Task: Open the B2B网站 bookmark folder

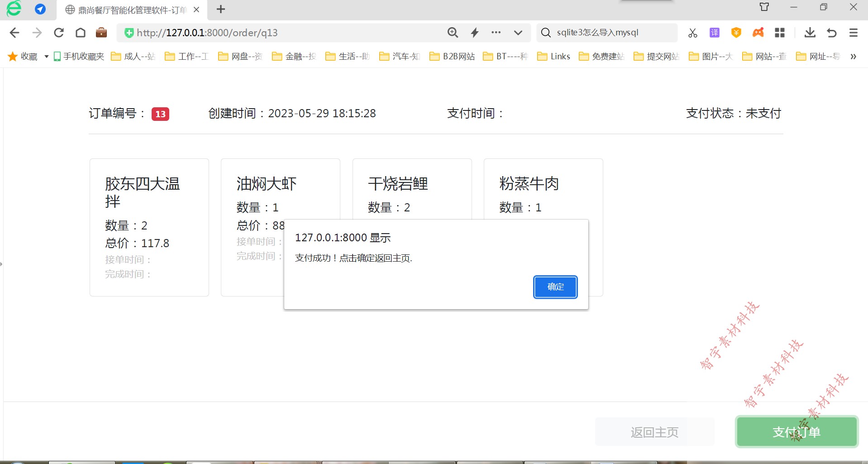Action: click(452, 56)
